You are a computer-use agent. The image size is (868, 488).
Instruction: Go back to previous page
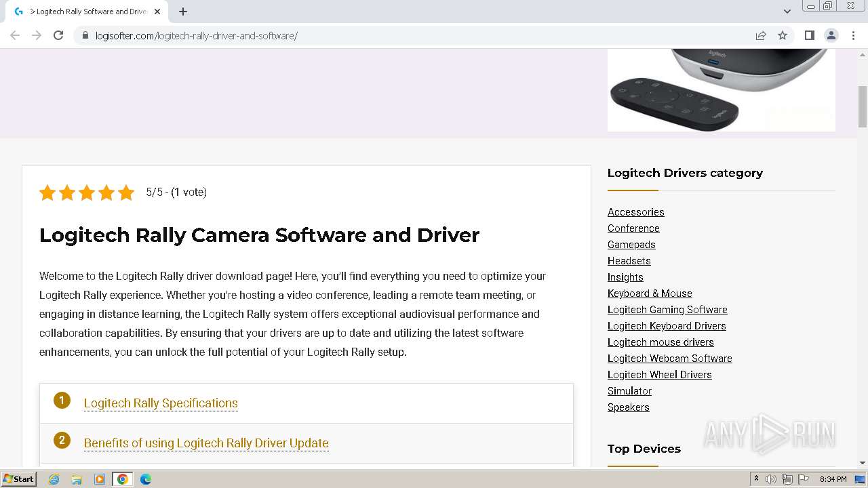pos(15,35)
